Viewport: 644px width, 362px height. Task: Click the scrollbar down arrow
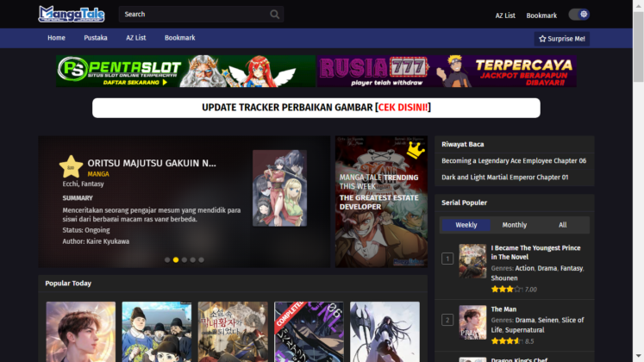[x=638, y=356]
